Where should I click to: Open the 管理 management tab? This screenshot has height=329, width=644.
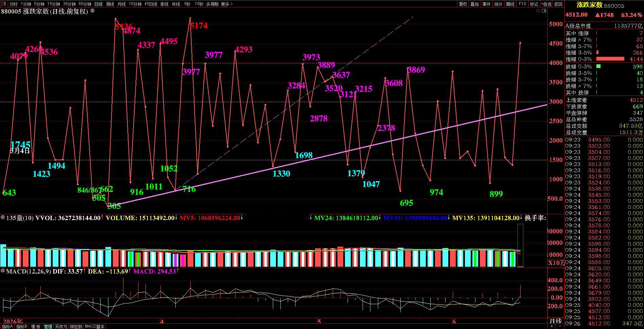(x=48, y=326)
